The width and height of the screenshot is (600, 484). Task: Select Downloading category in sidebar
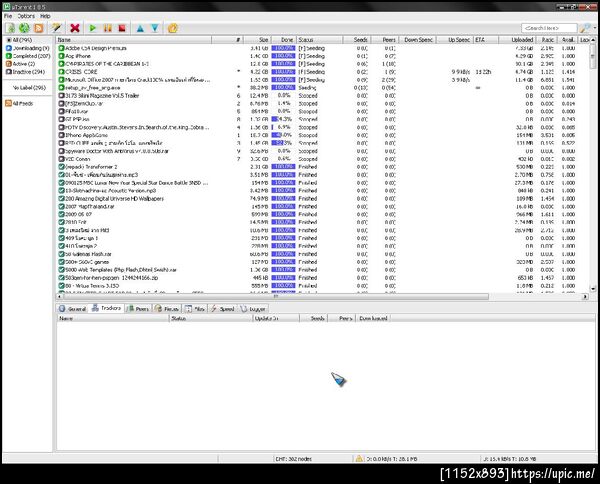[x=28, y=48]
